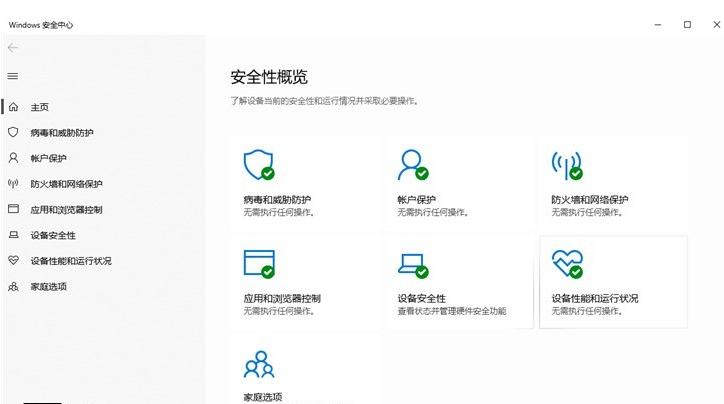The height and width of the screenshot is (404, 724).
Task: Go to 防火墙和网络保护 in the sidebar
Action: (x=66, y=184)
